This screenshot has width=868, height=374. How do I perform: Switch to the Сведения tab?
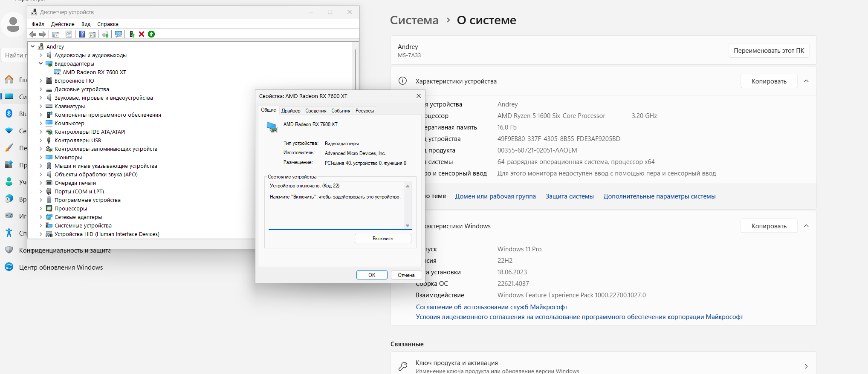pyautogui.click(x=316, y=111)
